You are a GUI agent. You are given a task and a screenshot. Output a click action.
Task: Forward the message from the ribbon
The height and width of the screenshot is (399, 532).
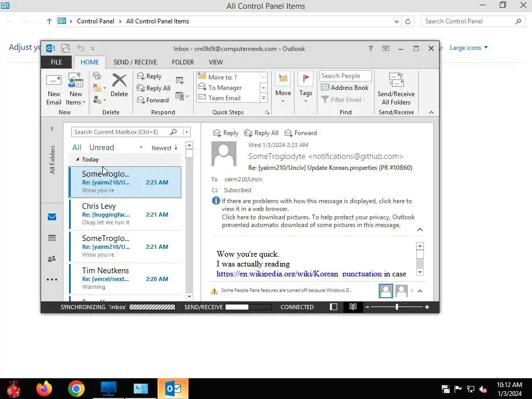pyautogui.click(x=153, y=100)
